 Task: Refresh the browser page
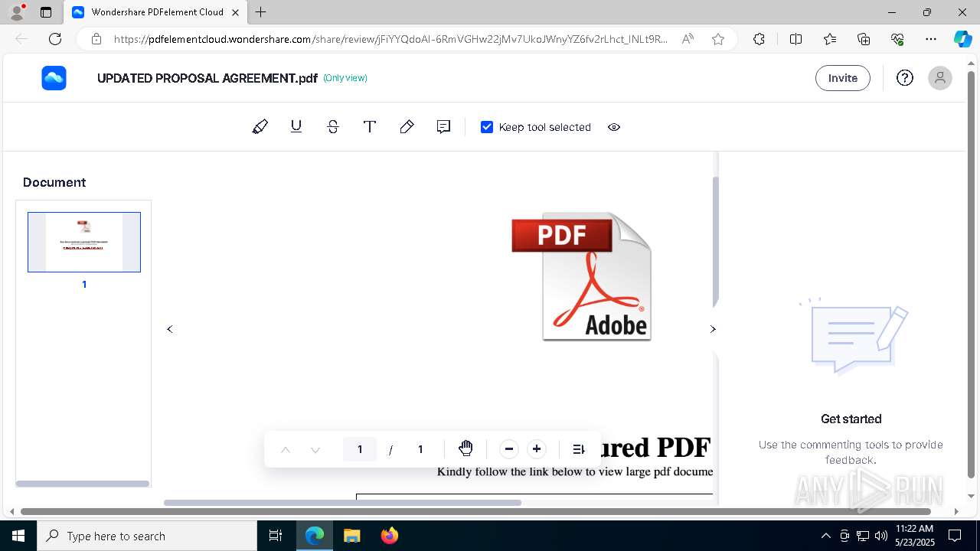point(55,39)
